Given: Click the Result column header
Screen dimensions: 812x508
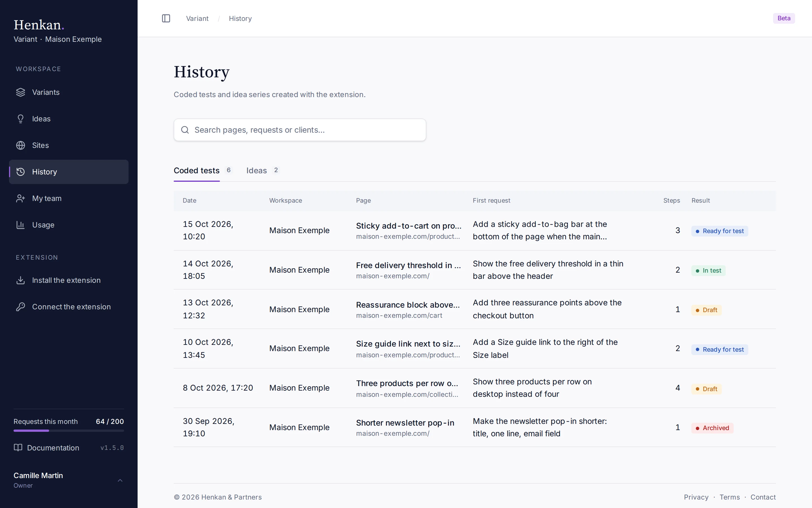Looking at the screenshot, I should 701,201.
